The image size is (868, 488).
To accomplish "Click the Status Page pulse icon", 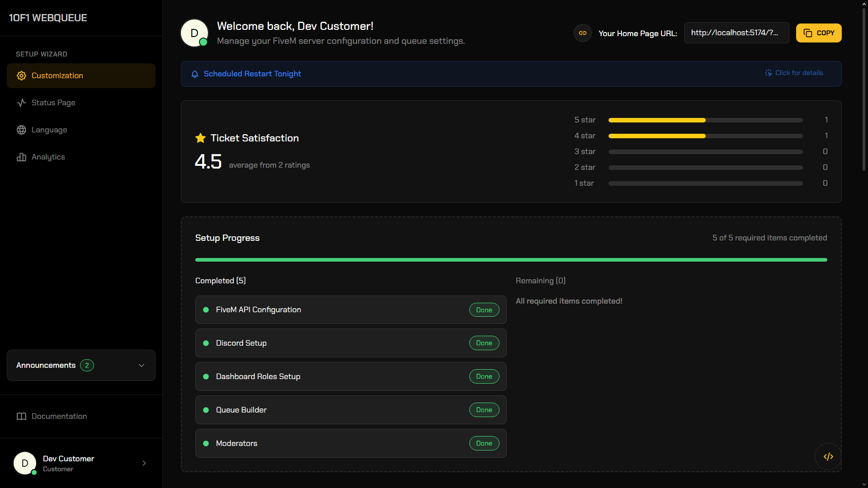I will pos(21,103).
